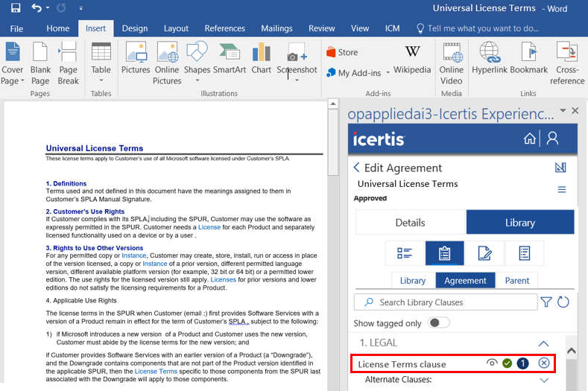Image resolution: width=588 pixels, height=391 pixels.
Task: Preview License Terms clause using eye icon
Action: point(492,363)
